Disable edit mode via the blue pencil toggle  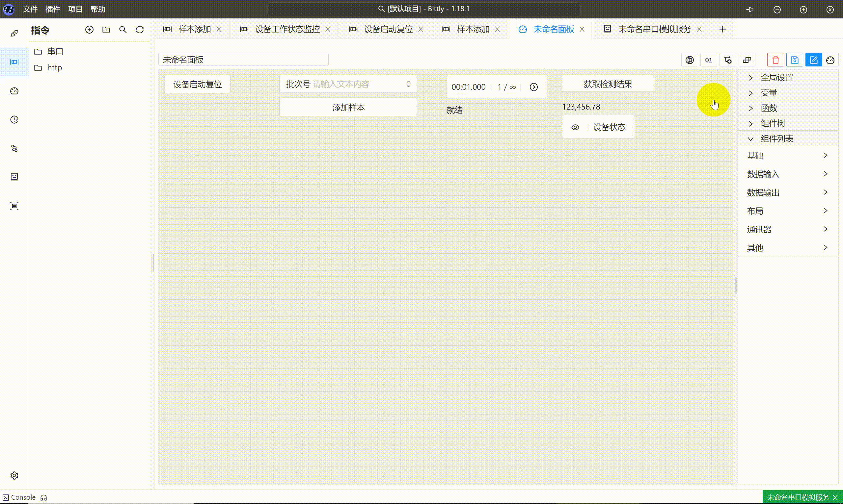coord(814,60)
